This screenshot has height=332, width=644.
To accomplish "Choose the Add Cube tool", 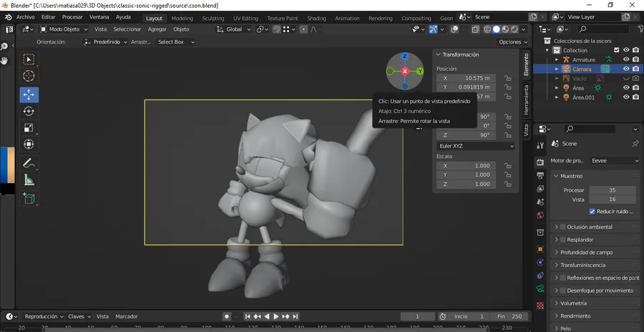I will pos(29,198).
